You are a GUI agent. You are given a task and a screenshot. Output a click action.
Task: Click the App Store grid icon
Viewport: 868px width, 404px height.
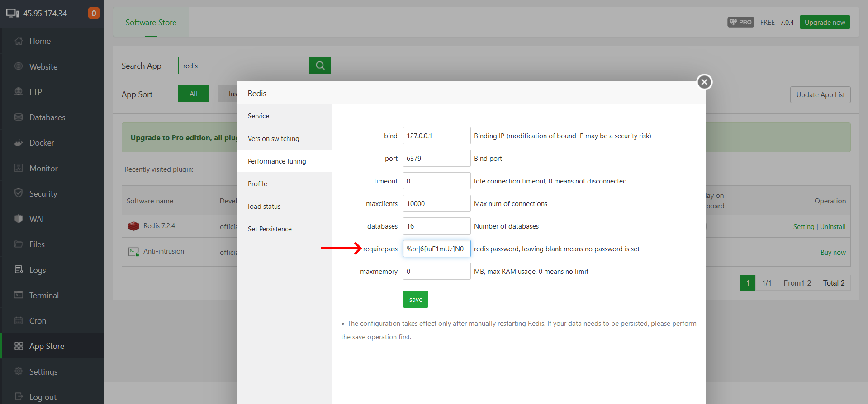click(19, 346)
